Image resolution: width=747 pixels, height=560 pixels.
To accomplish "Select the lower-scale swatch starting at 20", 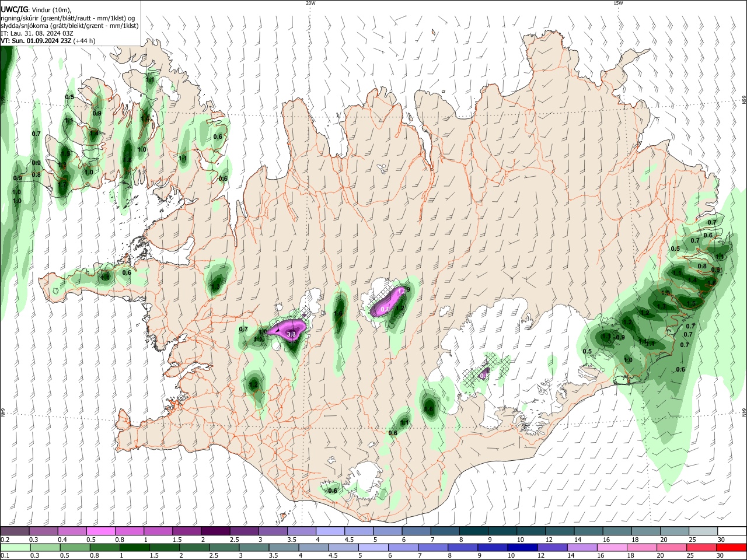I will pyautogui.click(x=671, y=548).
